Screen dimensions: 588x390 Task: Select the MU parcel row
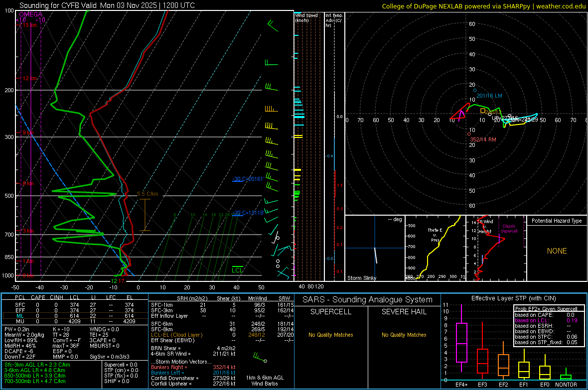click(x=75, y=321)
